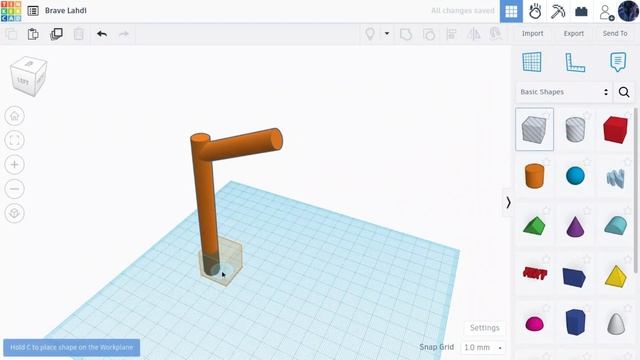The width and height of the screenshot is (640, 360).
Task: Select the white Paraboloid shape
Action: click(616, 324)
